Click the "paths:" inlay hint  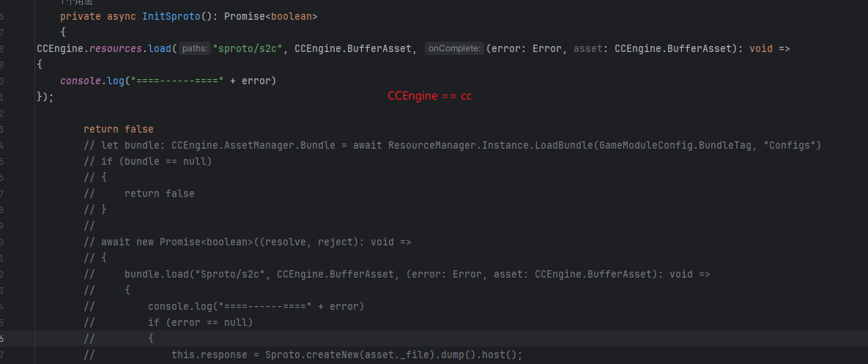pyautogui.click(x=195, y=48)
